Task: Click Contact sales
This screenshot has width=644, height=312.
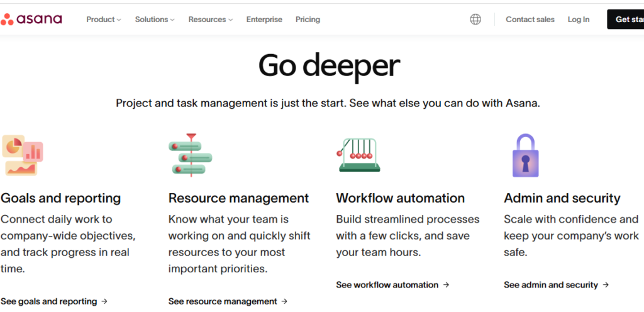Action: tap(530, 19)
